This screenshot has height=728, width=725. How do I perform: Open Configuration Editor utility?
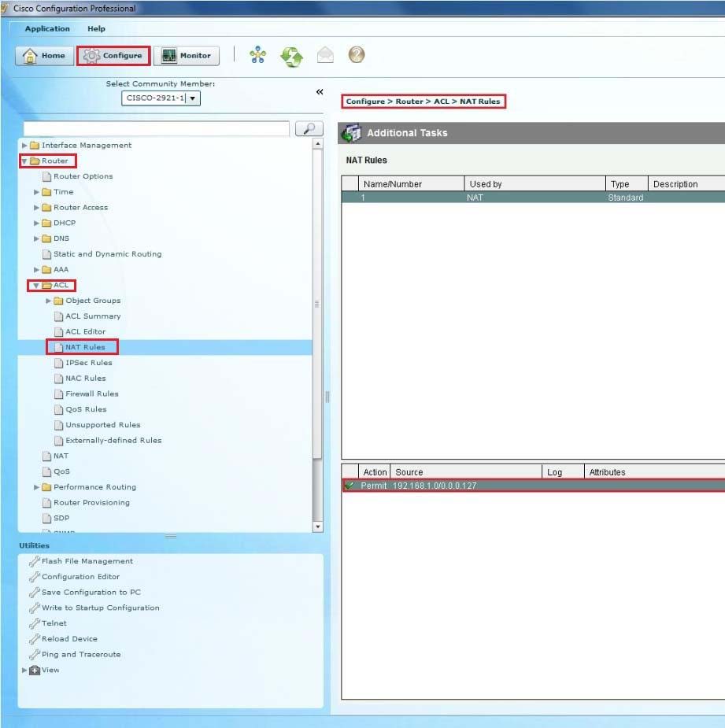point(80,577)
